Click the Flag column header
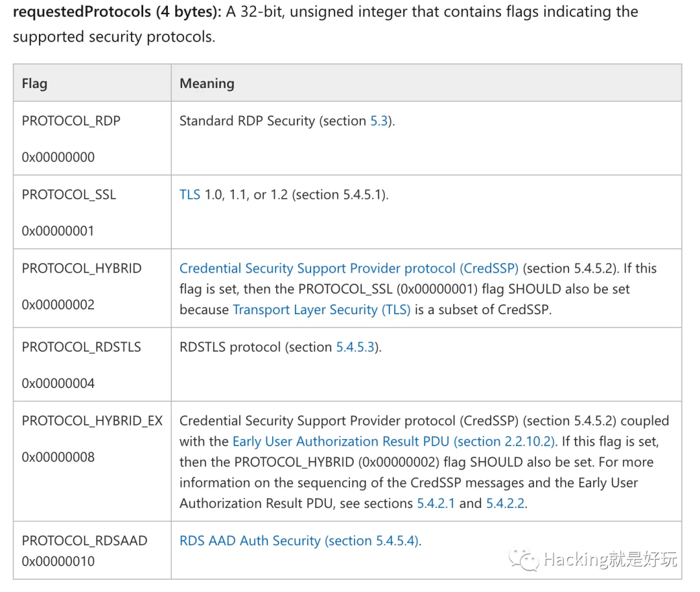This screenshot has height=592, width=700. click(x=34, y=84)
